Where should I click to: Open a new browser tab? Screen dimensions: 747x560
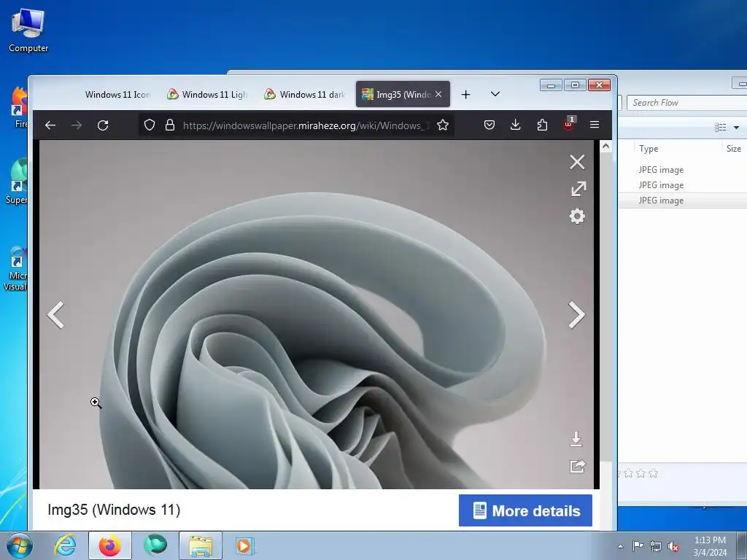coord(466,94)
